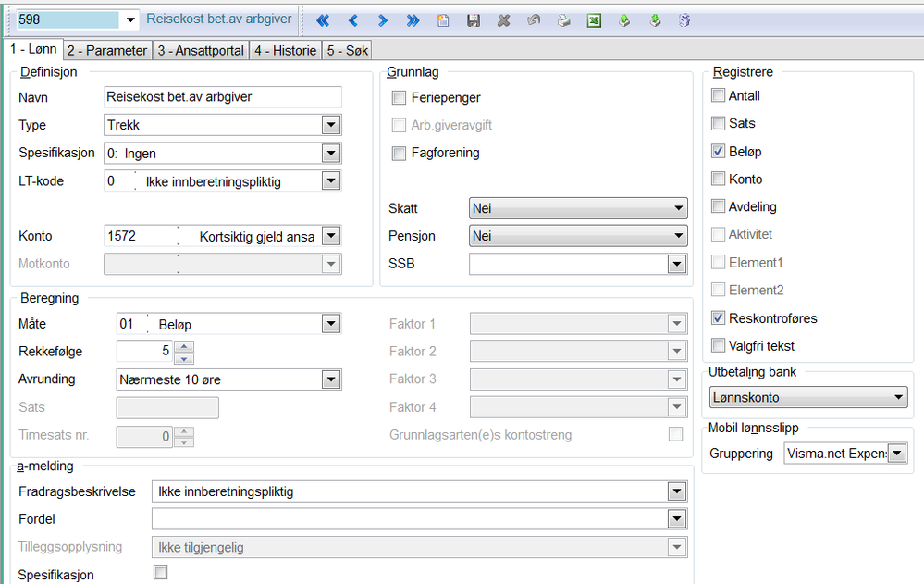Click the printer icon in the toolbar
Image resolution: width=924 pixels, height=584 pixels.
(x=563, y=20)
